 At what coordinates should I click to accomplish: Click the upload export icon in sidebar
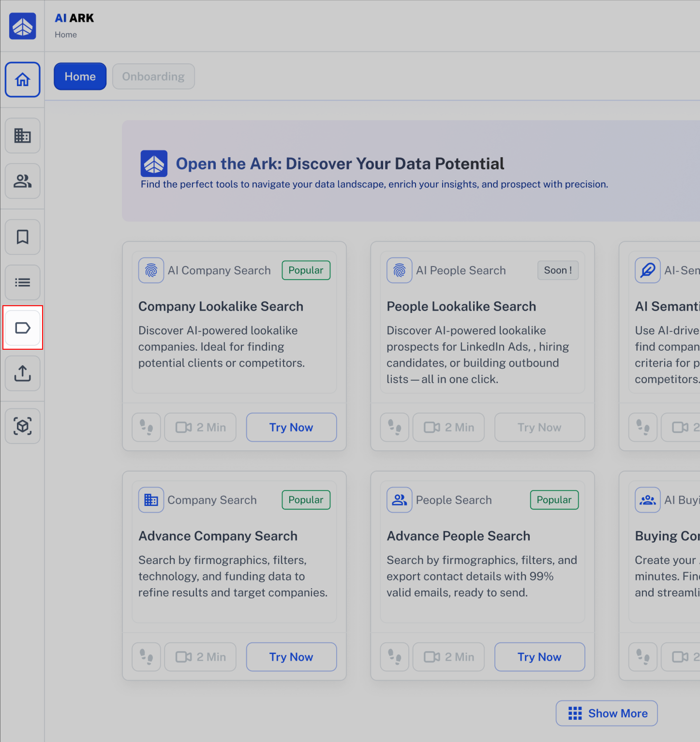tap(22, 373)
